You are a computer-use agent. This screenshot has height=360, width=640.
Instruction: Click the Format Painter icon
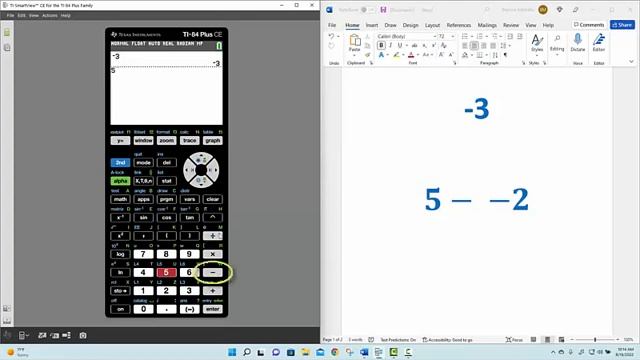pos(368,55)
